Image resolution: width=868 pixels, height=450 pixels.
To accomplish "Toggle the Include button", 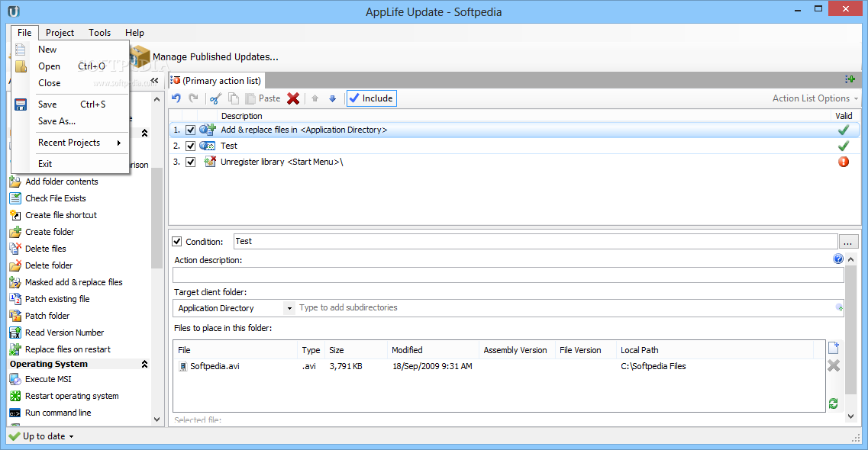I will [372, 98].
